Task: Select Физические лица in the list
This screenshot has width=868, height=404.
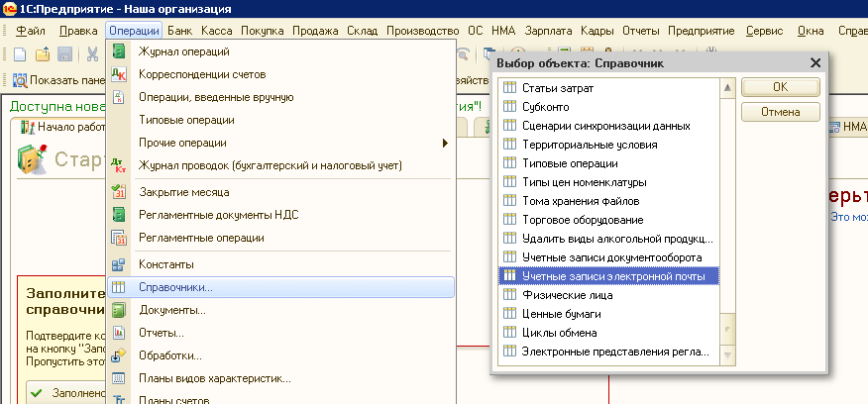Action: (562, 295)
